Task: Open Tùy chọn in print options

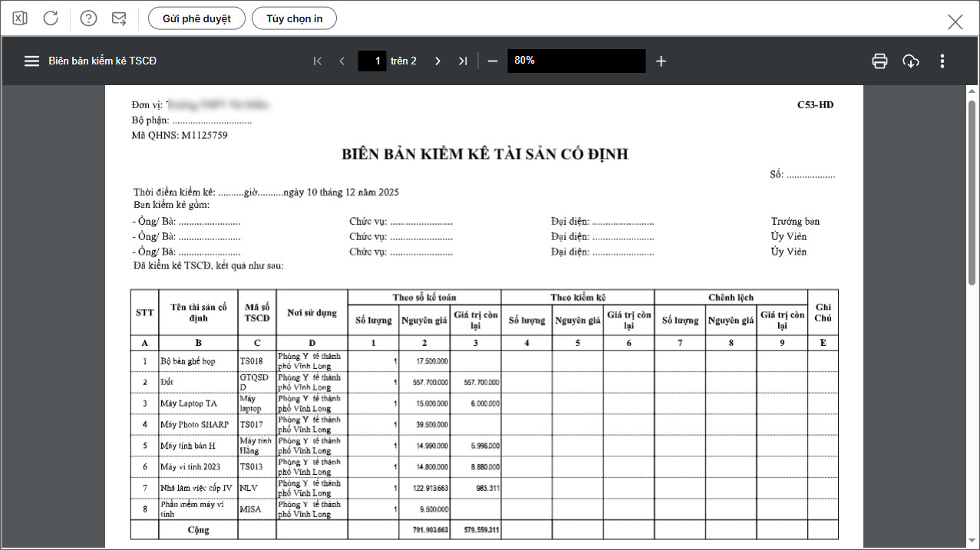Action: click(294, 18)
